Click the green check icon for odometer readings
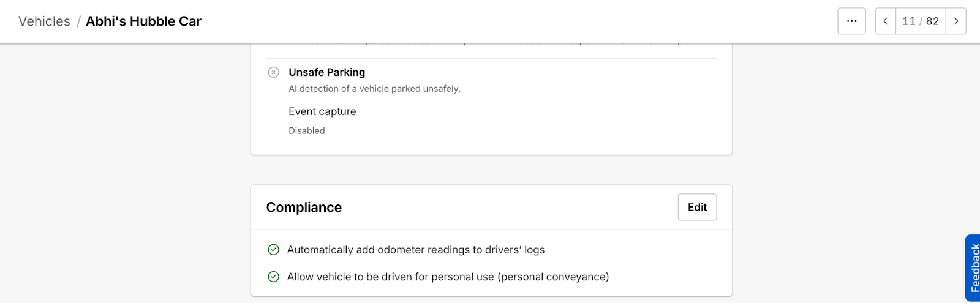The image size is (980, 303). pos(274,250)
